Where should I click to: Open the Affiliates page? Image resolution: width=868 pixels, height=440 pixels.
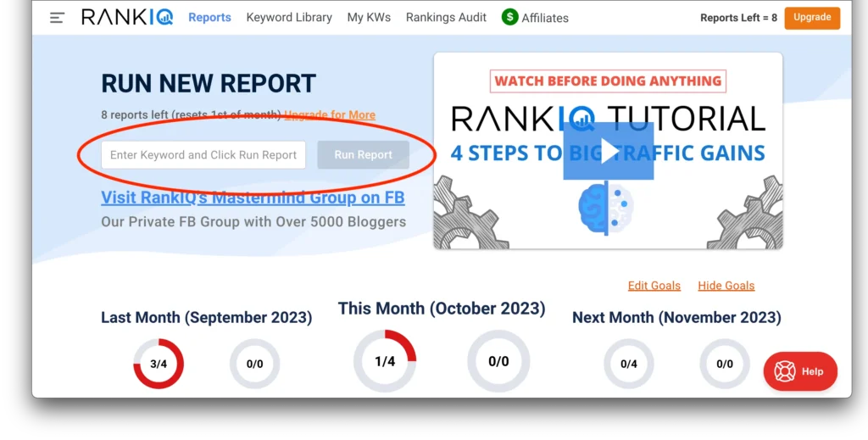point(545,18)
